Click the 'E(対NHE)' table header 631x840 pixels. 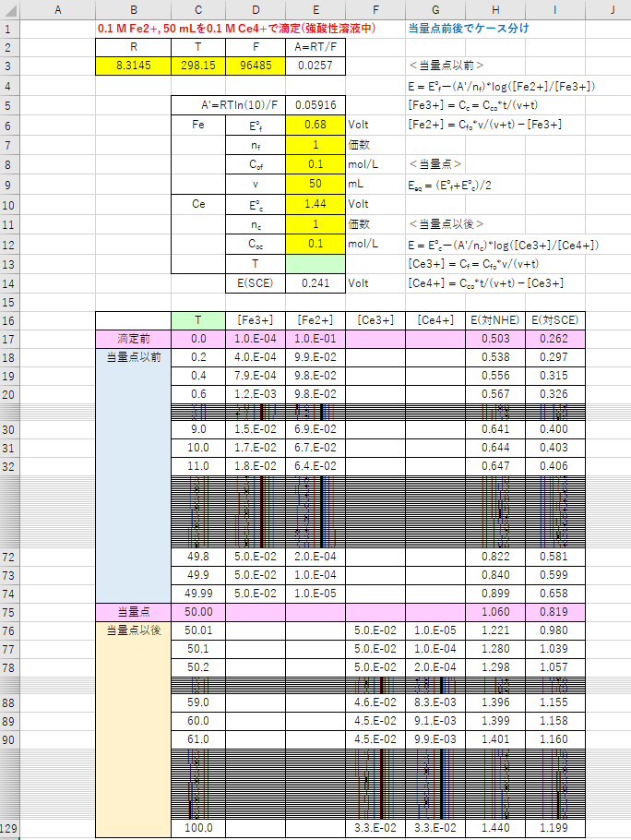click(x=495, y=320)
